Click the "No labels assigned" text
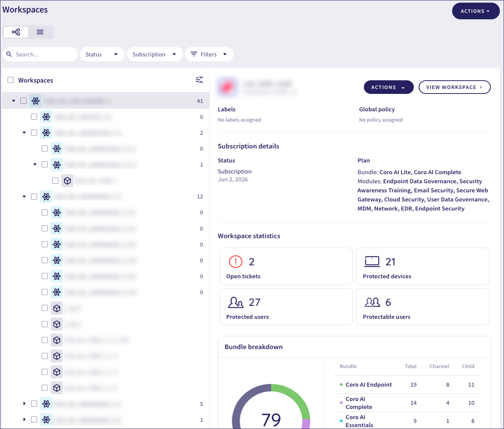 [x=239, y=120]
